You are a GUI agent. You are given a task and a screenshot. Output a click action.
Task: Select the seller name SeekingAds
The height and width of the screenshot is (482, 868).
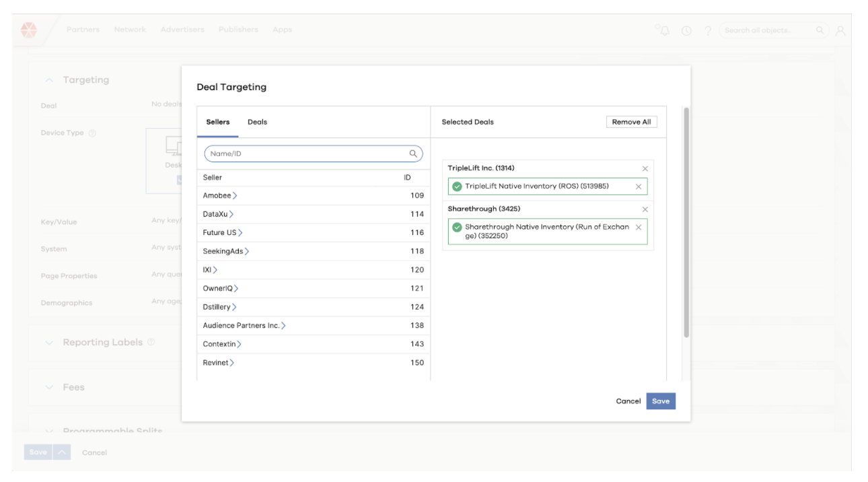(x=223, y=251)
